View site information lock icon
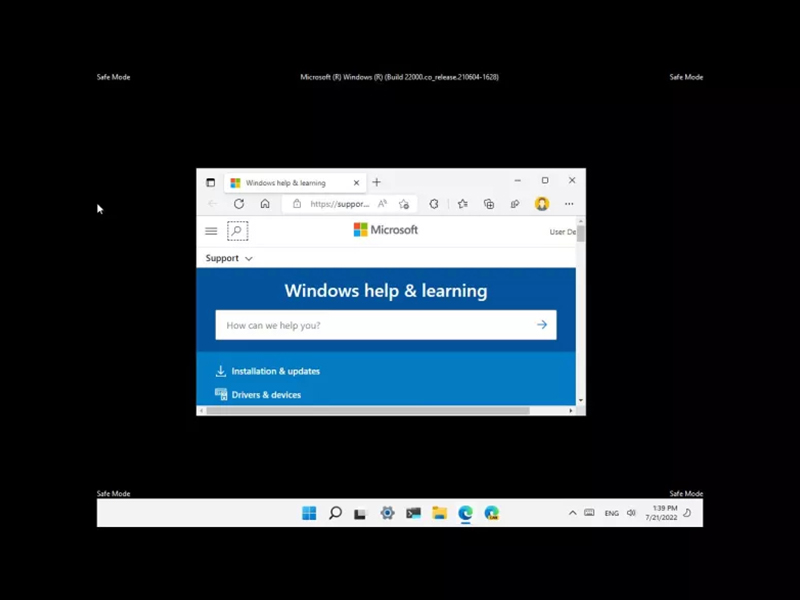Image resolution: width=800 pixels, height=600 pixels. click(x=297, y=204)
